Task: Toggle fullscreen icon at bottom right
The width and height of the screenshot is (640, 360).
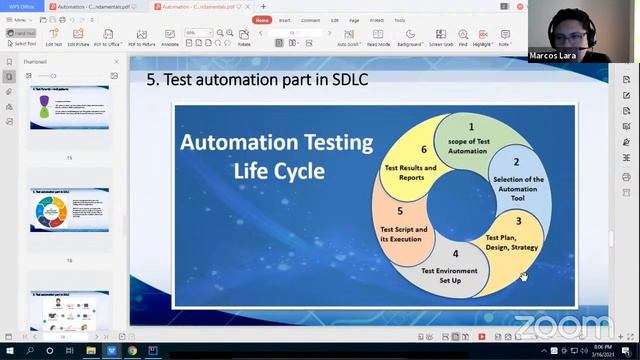Action: [x=631, y=337]
